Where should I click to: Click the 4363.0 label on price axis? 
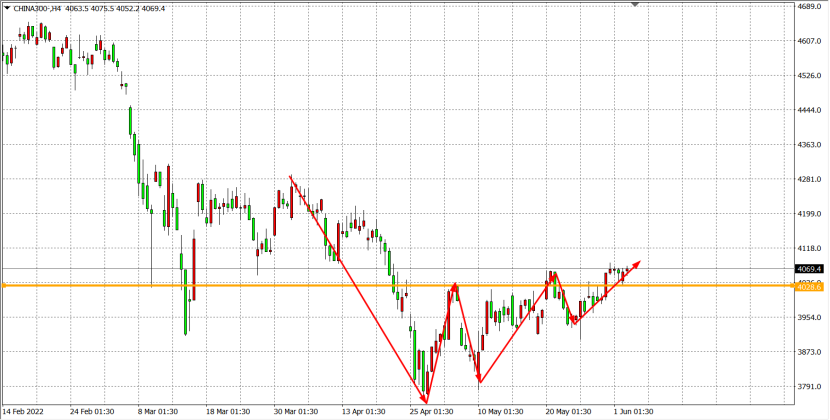coord(809,145)
